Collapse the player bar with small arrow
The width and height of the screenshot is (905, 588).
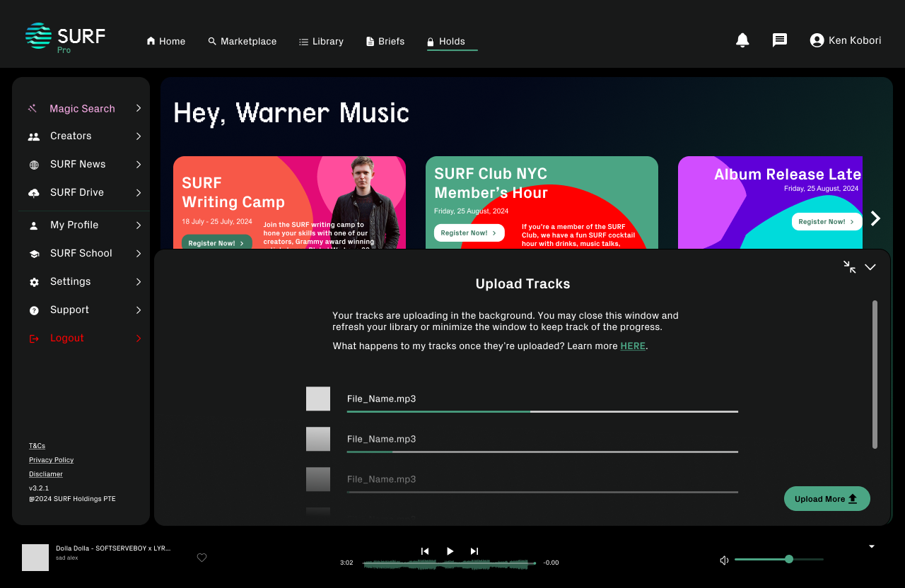[x=872, y=546]
